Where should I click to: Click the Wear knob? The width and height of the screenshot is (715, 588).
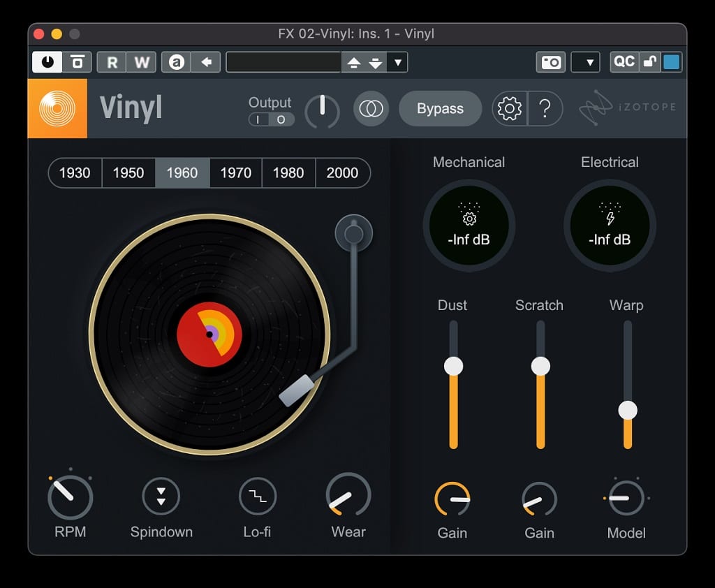click(348, 496)
